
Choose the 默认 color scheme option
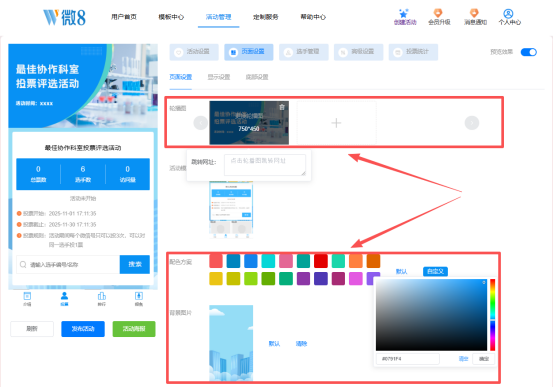[401, 271]
